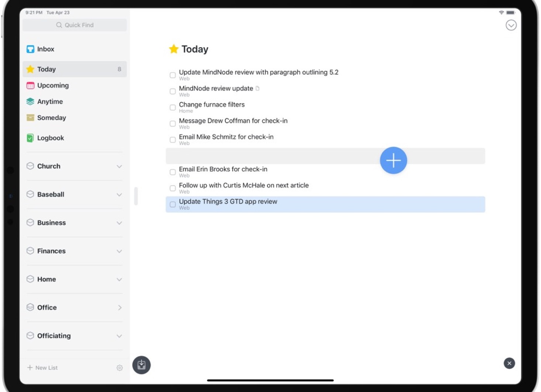Tap the blue plus add to-do button
This screenshot has height=392, width=541.
393,160
